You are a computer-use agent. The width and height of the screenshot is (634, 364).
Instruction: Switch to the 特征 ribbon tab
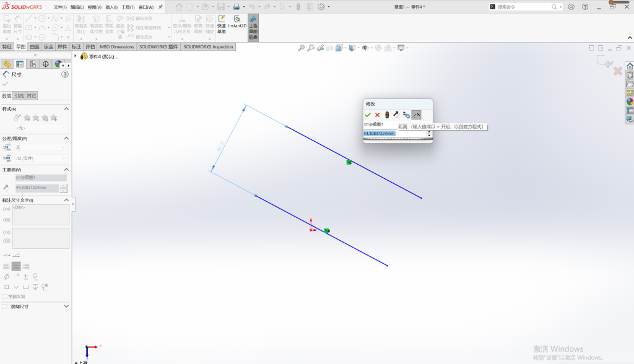tap(7, 47)
